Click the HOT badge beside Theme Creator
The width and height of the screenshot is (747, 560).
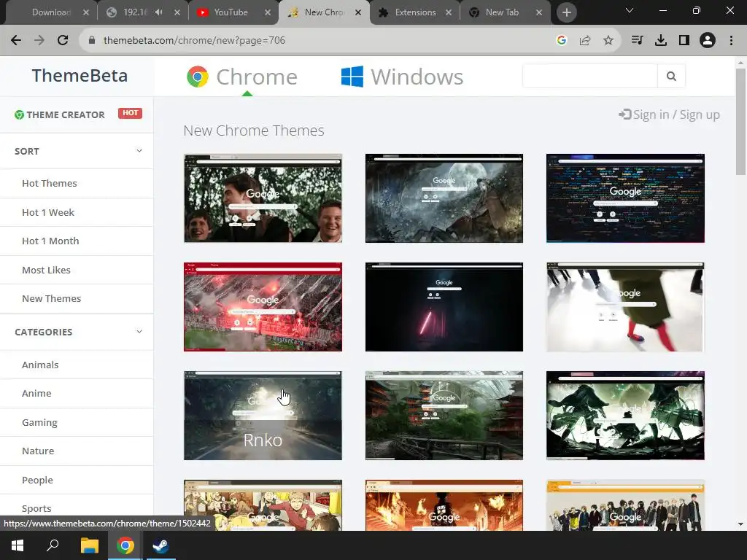coord(130,113)
